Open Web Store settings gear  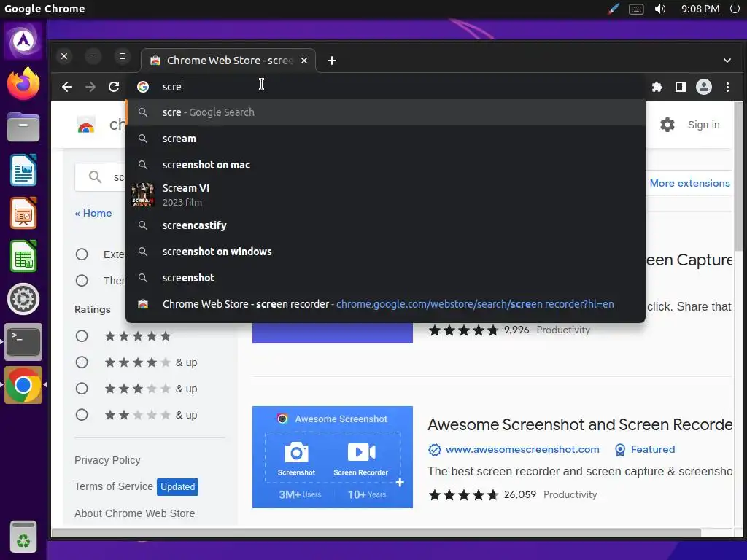click(x=667, y=125)
